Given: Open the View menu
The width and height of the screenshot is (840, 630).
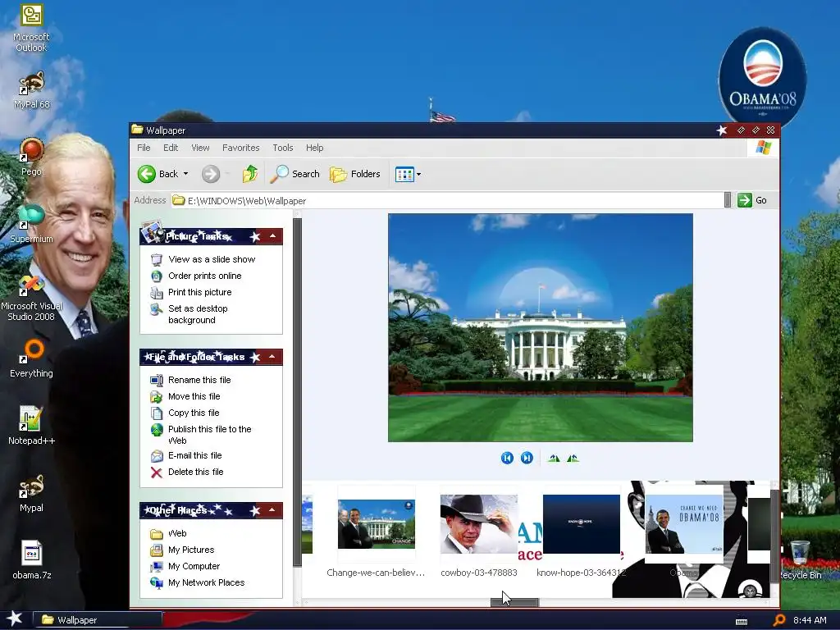Looking at the screenshot, I should [x=200, y=148].
